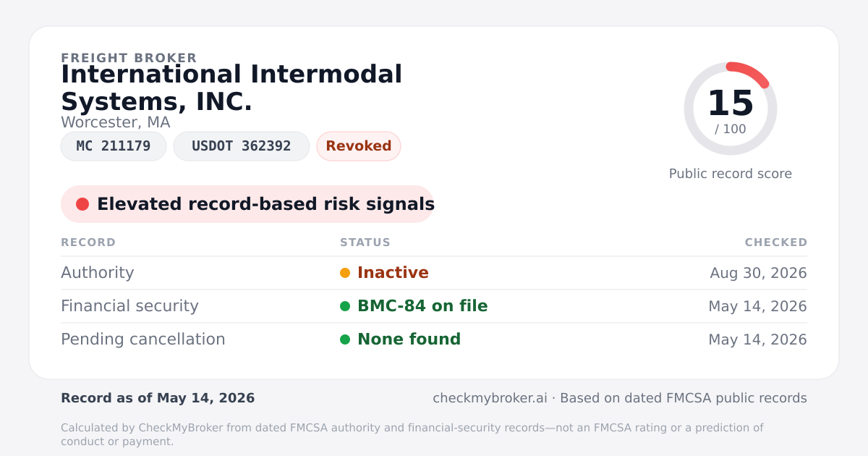Open the checkmybroker.ai link in footer

click(x=490, y=398)
